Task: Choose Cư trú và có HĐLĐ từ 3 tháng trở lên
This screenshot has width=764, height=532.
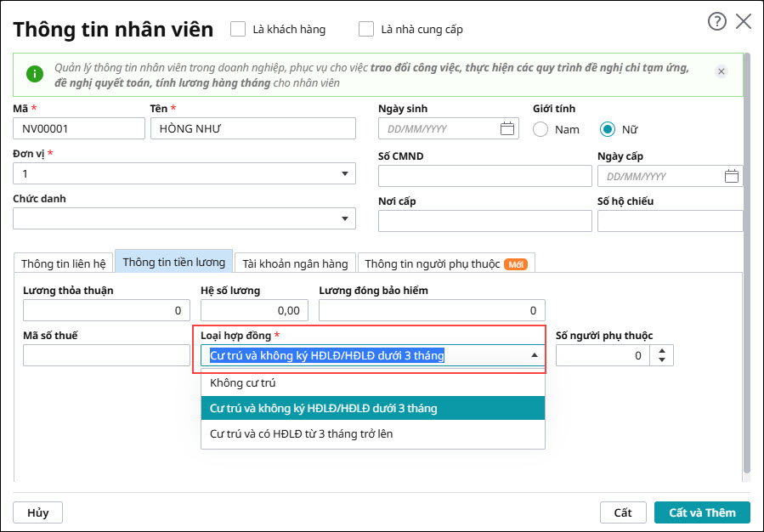Action: (x=373, y=433)
